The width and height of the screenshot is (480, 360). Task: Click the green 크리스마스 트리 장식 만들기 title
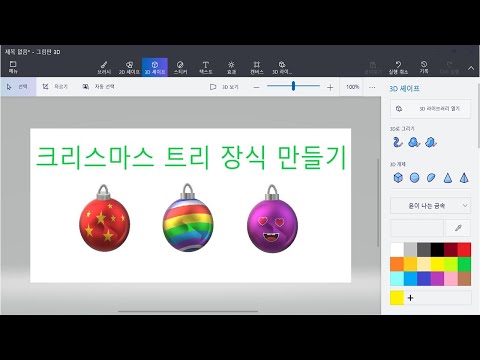pos(191,157)
